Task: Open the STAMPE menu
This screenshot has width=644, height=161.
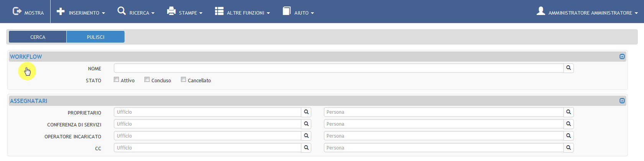Action: tap(184, 12)
